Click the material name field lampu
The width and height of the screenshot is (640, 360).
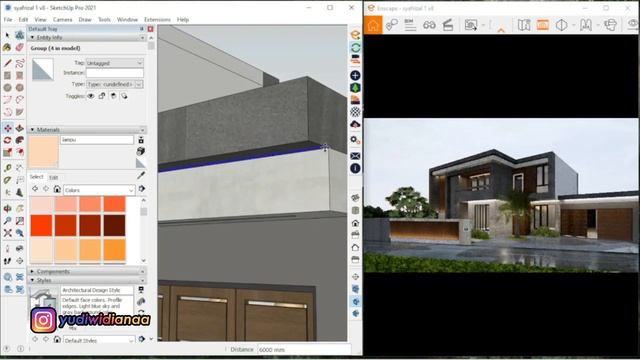click(x=97, y=140)
